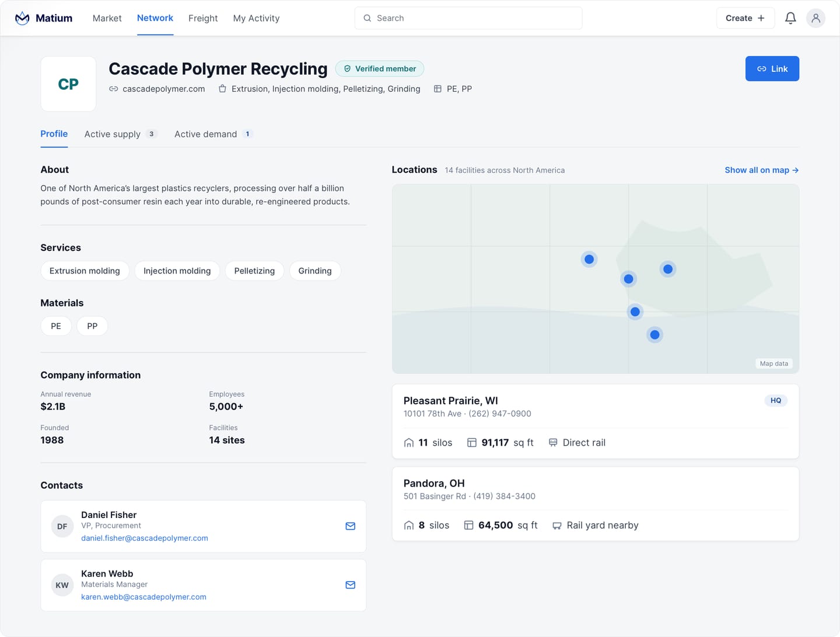Click the Map data attribution label
Screen dimensions: 840x637
click(773, 363)
